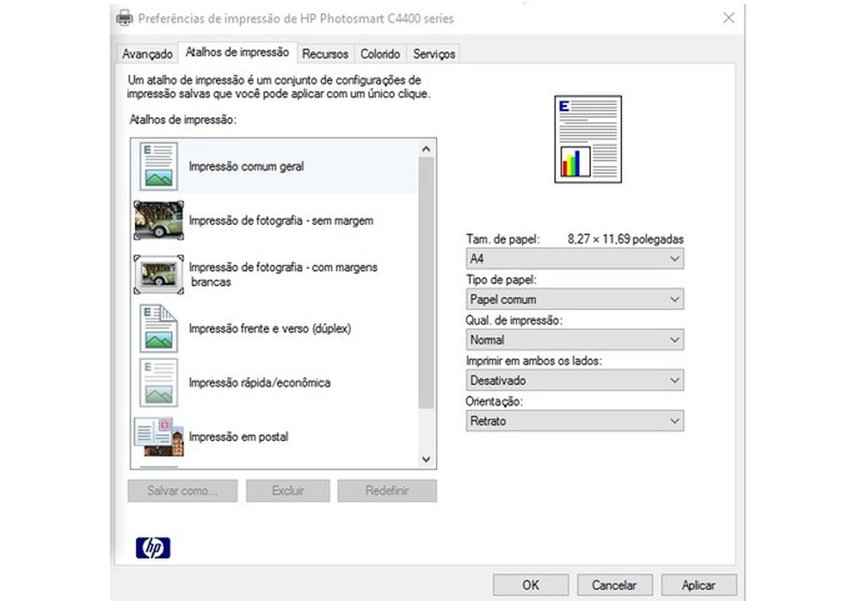Viewport: 868px width, 601px height.
Task: Open the Orientação Retrato dropdown
Action: click(574, 421)
